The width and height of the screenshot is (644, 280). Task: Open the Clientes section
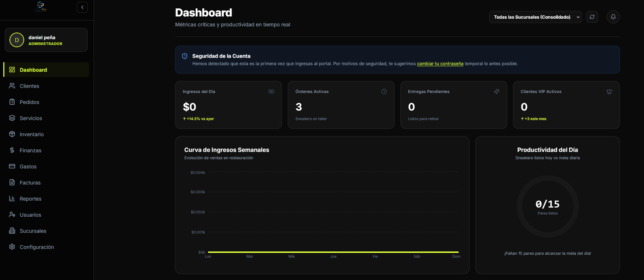pos(46,86)
